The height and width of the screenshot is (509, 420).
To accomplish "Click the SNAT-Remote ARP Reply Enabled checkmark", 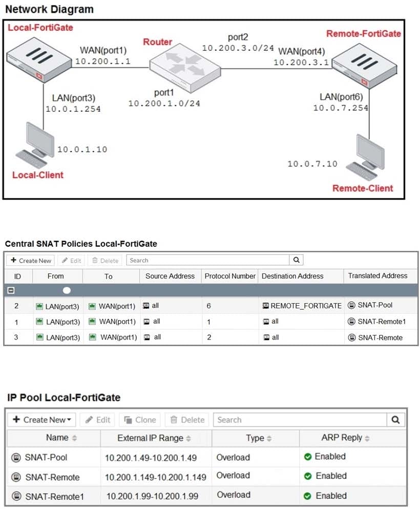I will 308,476.
